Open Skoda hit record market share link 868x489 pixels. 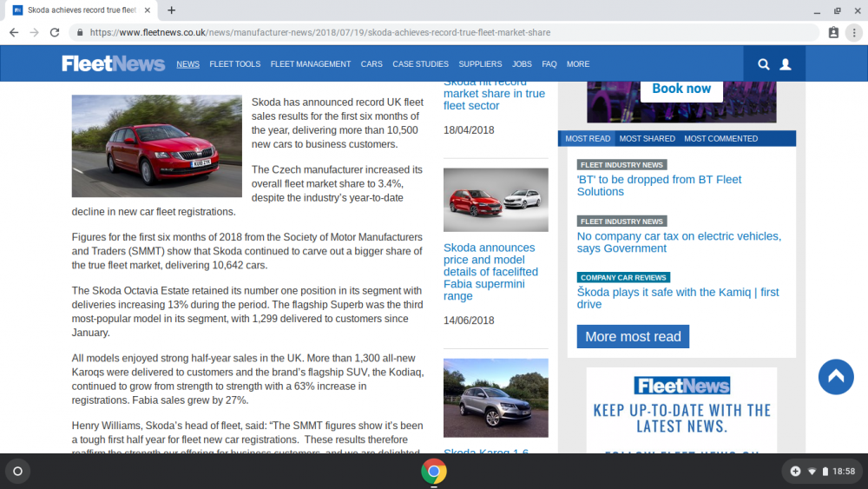495,97
